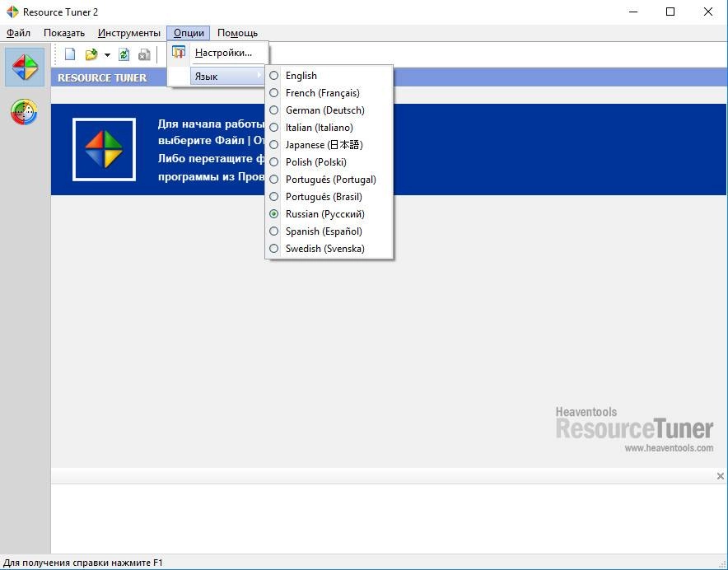Select Português (Portugal) language
This screenshot has height=570, width=728.
pos(329,180)
